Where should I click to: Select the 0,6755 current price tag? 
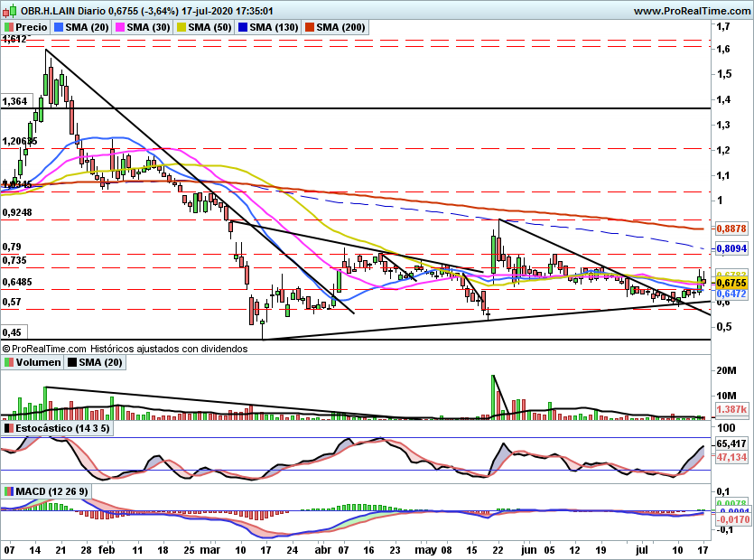pyautogui.click(x=731, y=283)
